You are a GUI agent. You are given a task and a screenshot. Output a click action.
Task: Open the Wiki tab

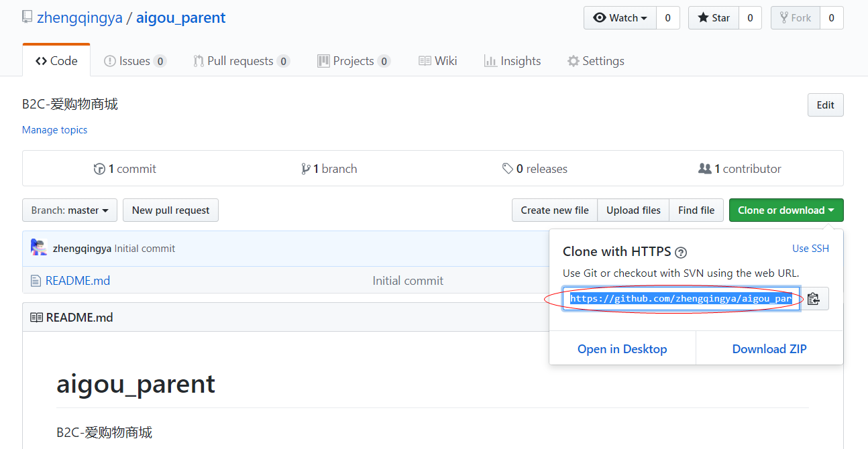click(437, 61)
